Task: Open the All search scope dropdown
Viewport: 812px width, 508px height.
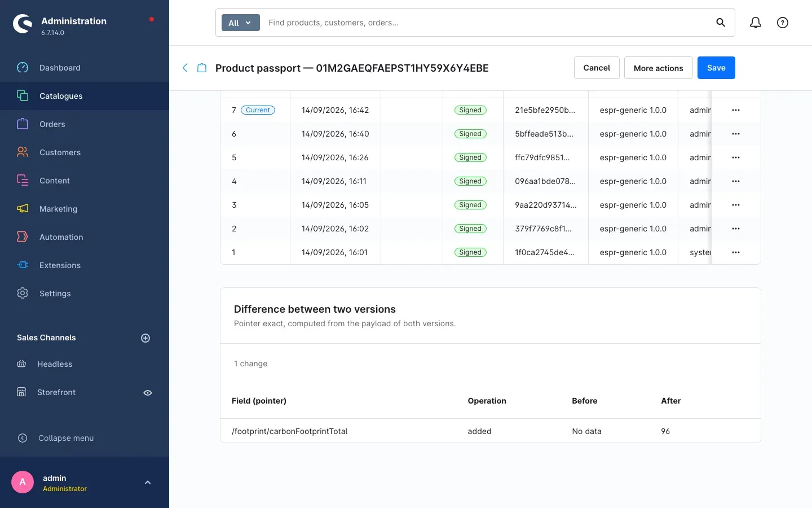Action: tap(241, 23)
